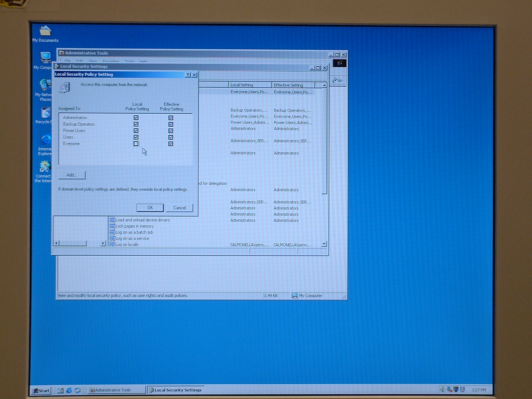532x399 pixels.
Task: Uncheck Power Users local policy setting
Action: pyautogui.click(x=136, y=131)
